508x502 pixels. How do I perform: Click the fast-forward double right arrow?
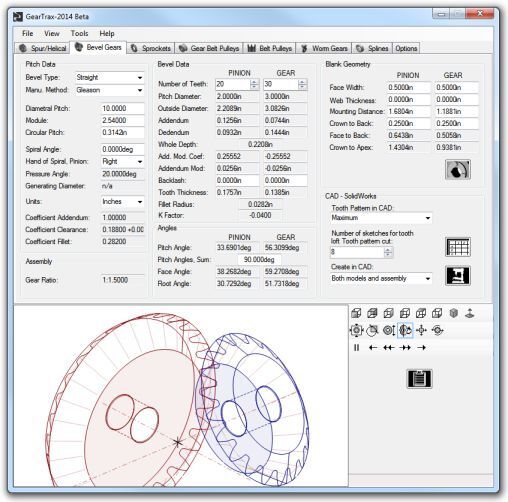405,348
